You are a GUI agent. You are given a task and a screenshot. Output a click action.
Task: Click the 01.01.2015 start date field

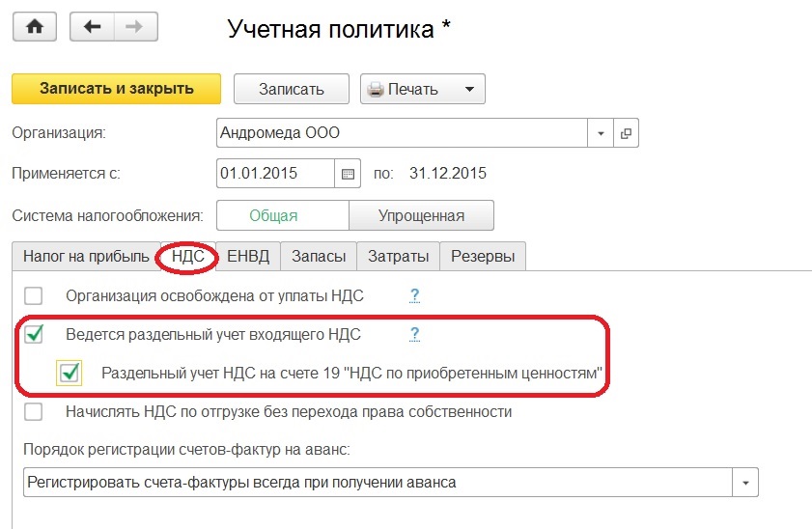[275, 174]
